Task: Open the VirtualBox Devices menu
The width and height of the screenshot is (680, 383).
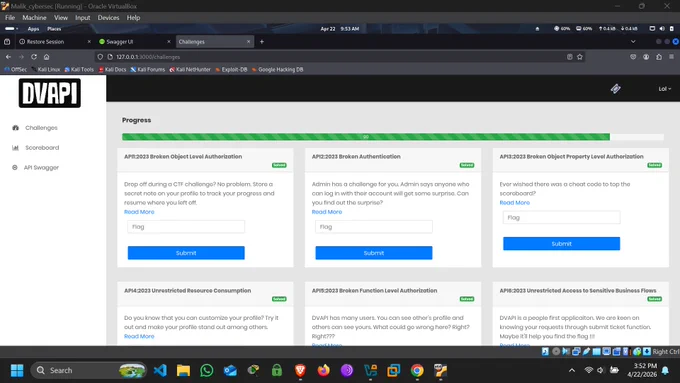Action: coord(108,18)
